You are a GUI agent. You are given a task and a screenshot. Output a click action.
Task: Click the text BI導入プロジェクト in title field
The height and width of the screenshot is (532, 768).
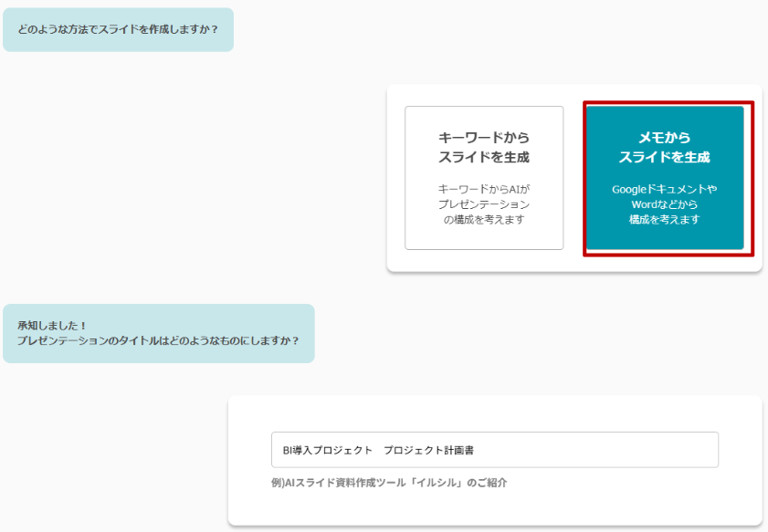[327, 450]
